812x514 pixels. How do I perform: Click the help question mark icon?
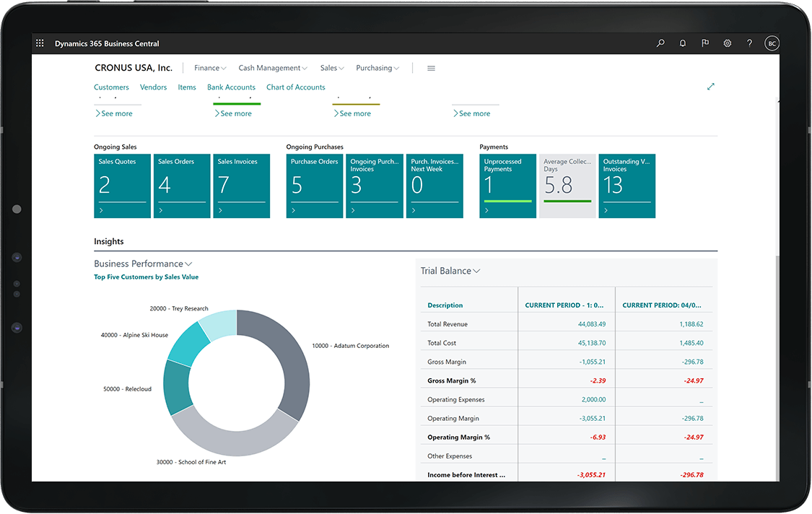coord(749,43)
